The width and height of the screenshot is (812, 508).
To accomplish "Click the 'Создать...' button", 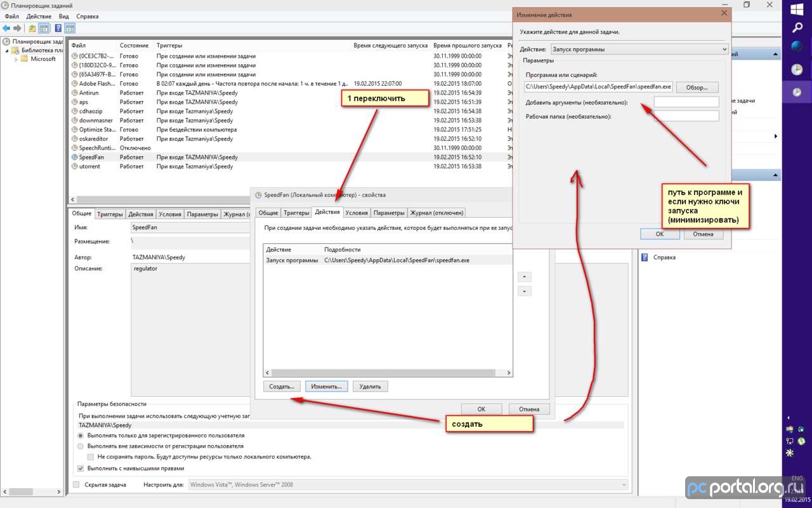I will click(x=282, y=386).
